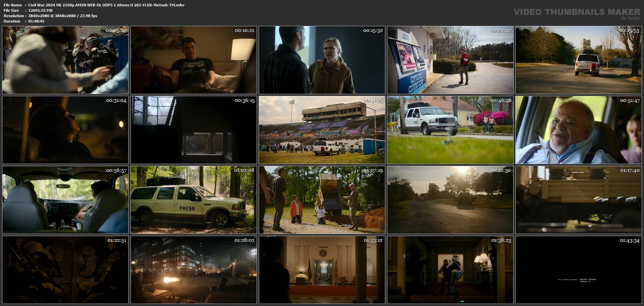Image resolution: width=644 pixels, height=306 pixels.
Task: Open the 00:51:47 frame of older man
Action: click(x=579, y=130)
